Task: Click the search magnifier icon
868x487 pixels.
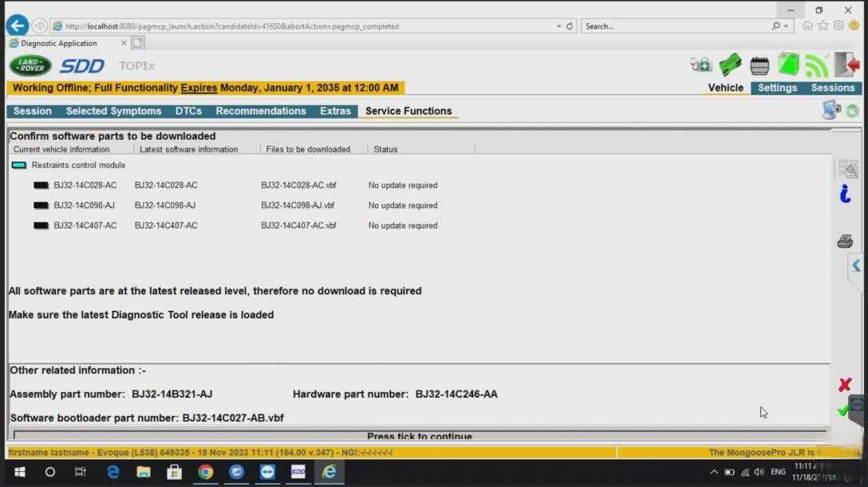Action: coord(775,26)
